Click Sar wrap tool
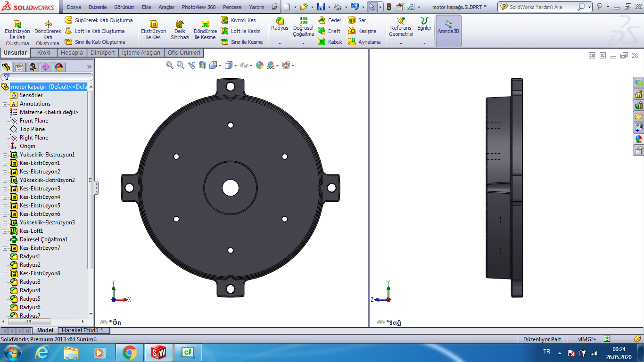 [357, 20]
